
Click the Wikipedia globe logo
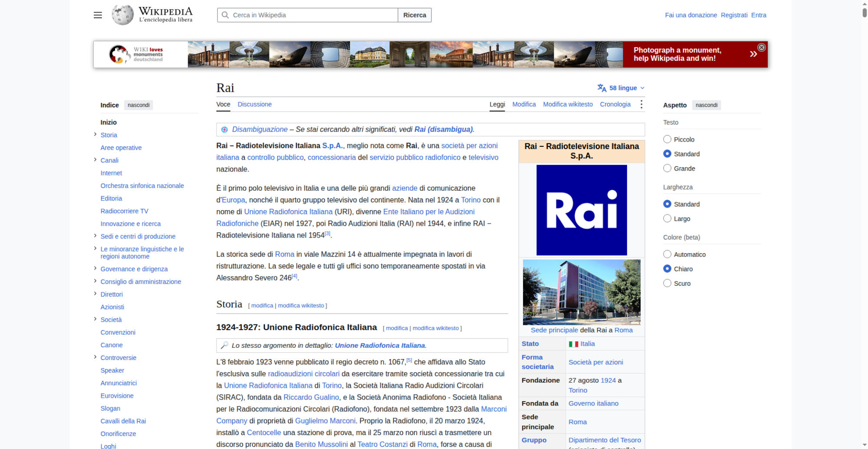pyautogui.click(x=123, y=15)
